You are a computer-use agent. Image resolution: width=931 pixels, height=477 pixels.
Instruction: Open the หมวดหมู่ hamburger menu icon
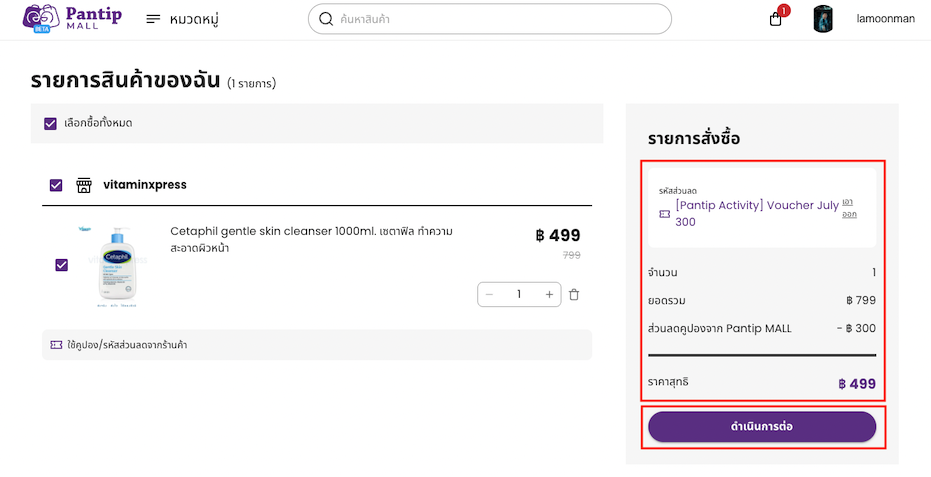point(153,19)
